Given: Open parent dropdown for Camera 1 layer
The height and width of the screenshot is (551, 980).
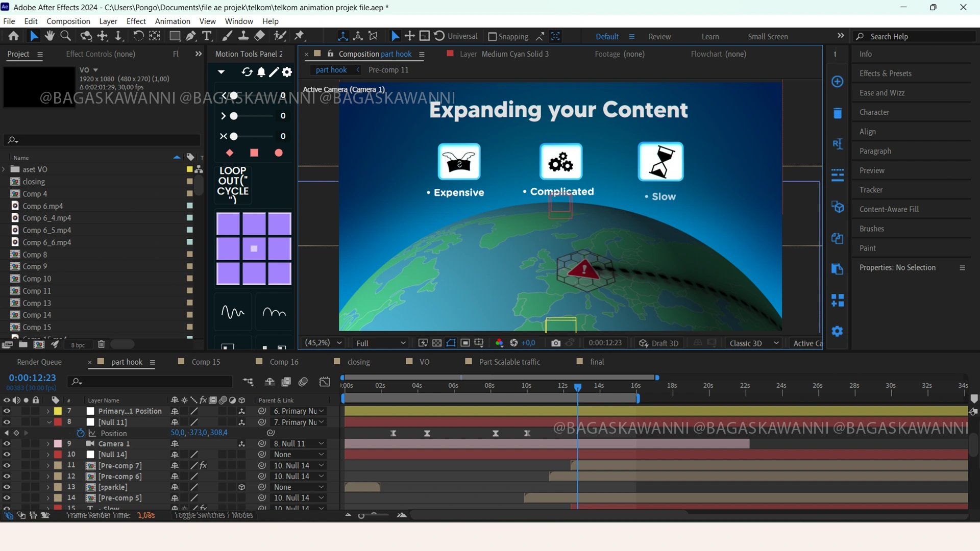Looking at the screenshot, I should [299, 444].
